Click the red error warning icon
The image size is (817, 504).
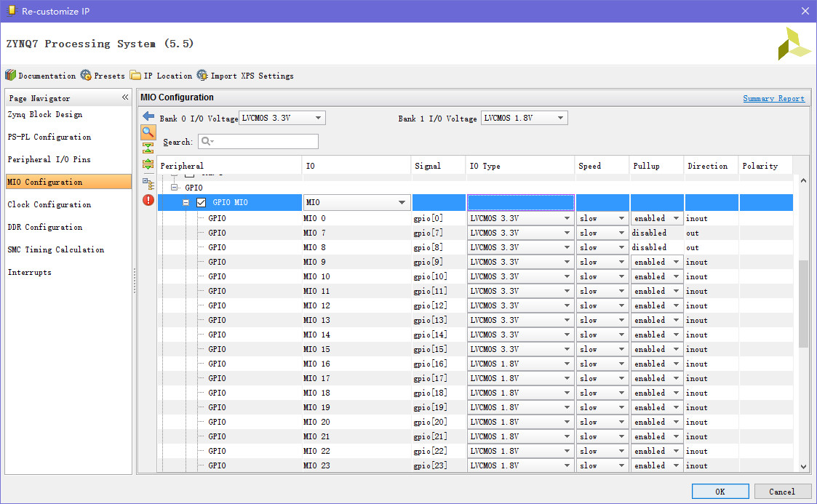tap(148, 200)
